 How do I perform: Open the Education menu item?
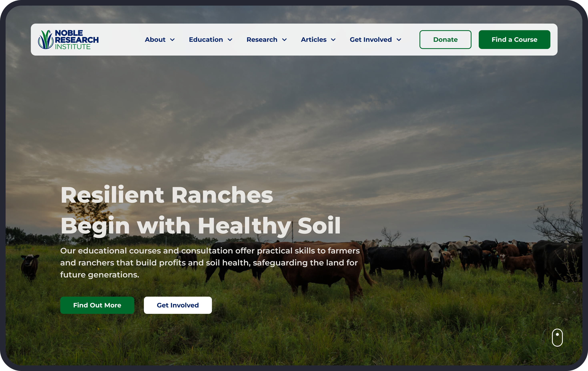[206, 40]
